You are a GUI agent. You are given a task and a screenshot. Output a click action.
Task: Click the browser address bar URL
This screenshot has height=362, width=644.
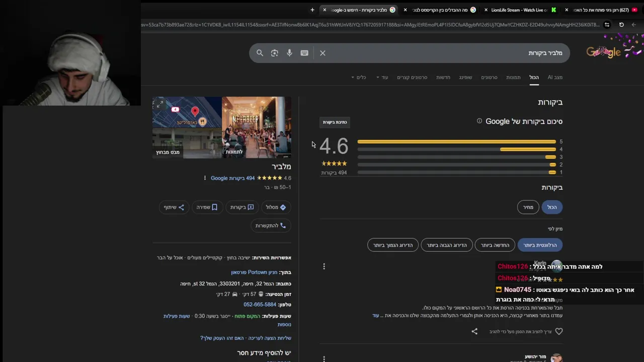[x=370, y=25]
